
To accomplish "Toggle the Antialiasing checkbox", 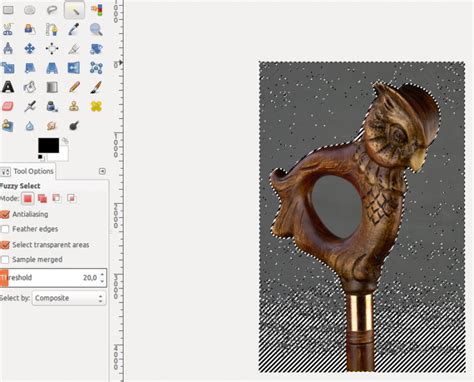I will [5, 214].
